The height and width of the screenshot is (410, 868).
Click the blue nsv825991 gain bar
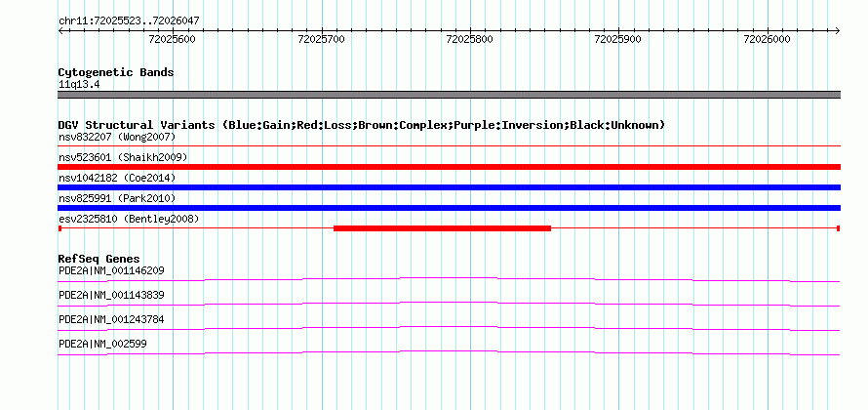pyautogui.click(x=449, y=208)
